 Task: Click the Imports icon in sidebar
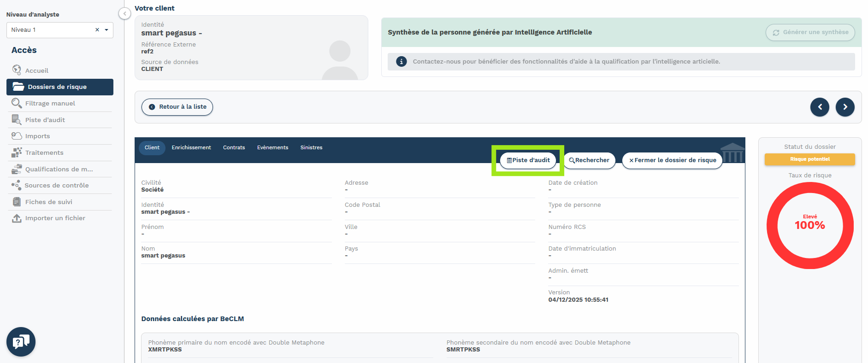[17, 136]
